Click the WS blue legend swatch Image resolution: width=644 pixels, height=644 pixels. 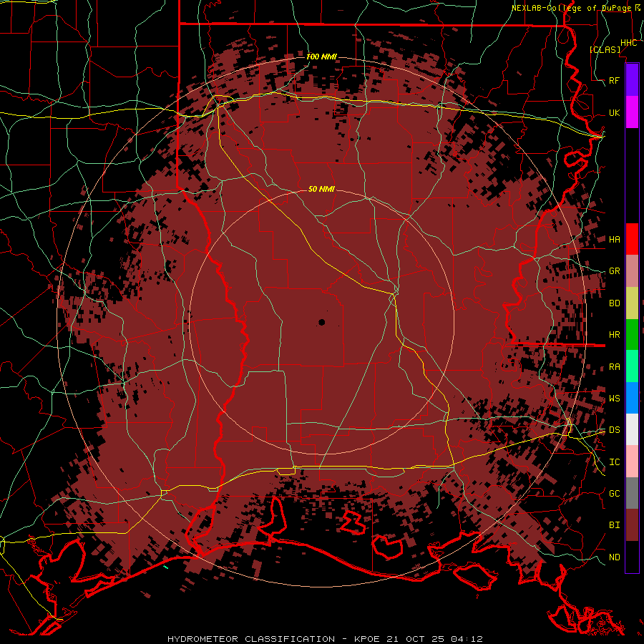coord(632,398)
